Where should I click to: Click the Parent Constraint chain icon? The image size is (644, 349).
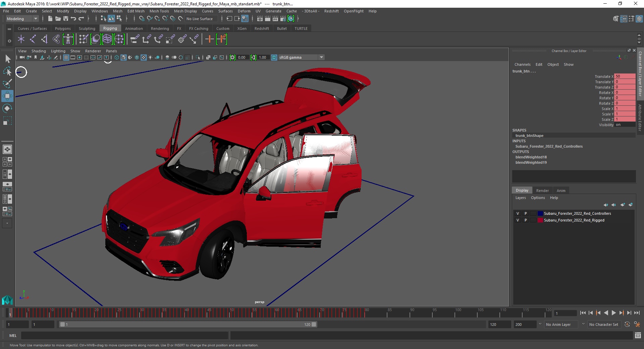pyautogui.click(x=135, y=39)
